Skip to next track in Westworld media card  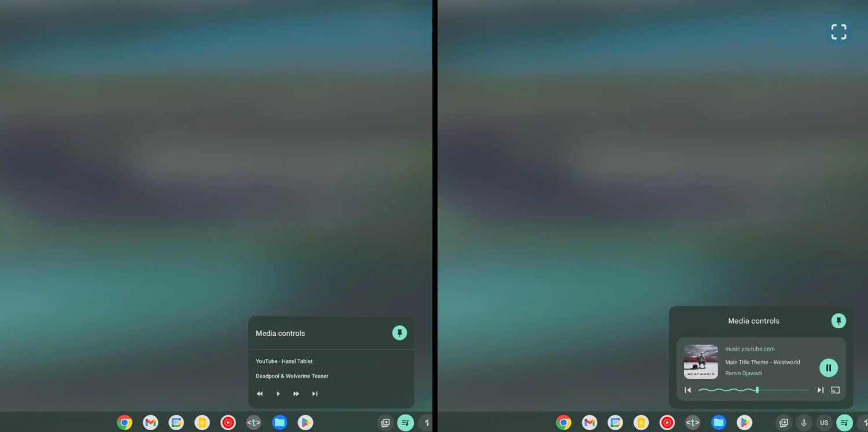[x=820, y=390]
